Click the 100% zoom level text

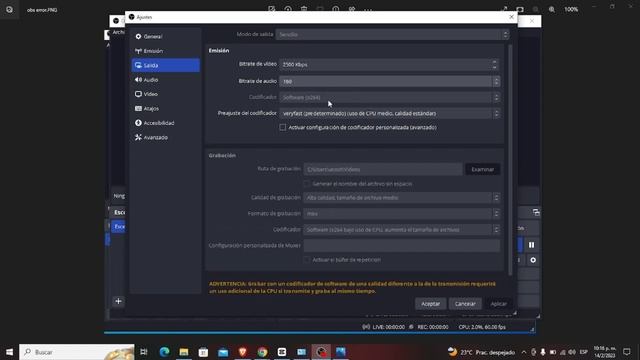pyautogui.click(x=571, y=9)
